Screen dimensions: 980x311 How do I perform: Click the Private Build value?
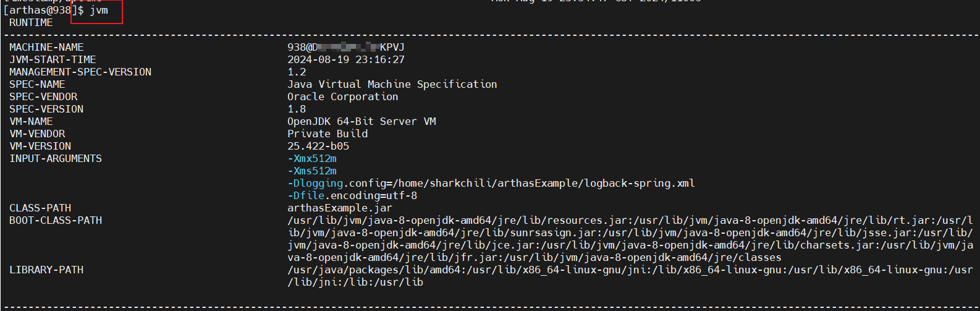pyautogui.click(x=327, y=134)
